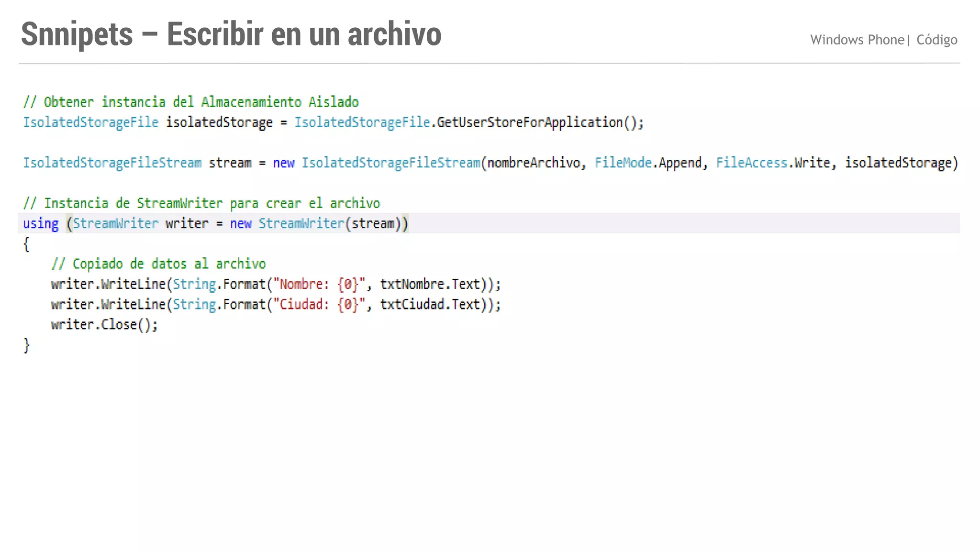The height and width of the screenshot is (551, 980).
Task: Click the "Nombre: {0}" string literal
Action: [319, 284]
